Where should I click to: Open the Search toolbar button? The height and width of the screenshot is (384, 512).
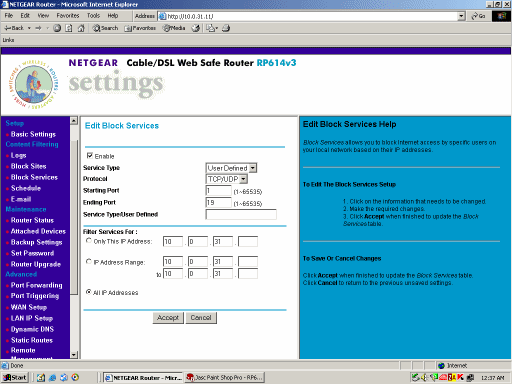pos(105,28)
